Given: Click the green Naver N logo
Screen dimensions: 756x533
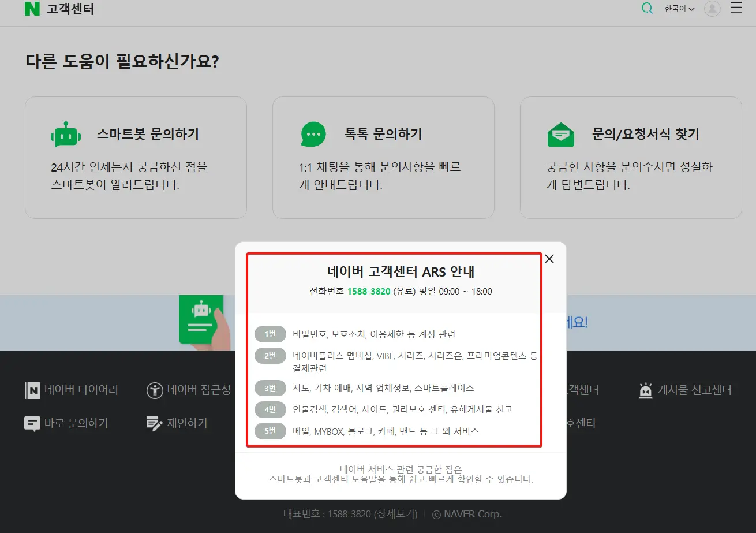Looking at the screenshot, I should tap(32, 9).
